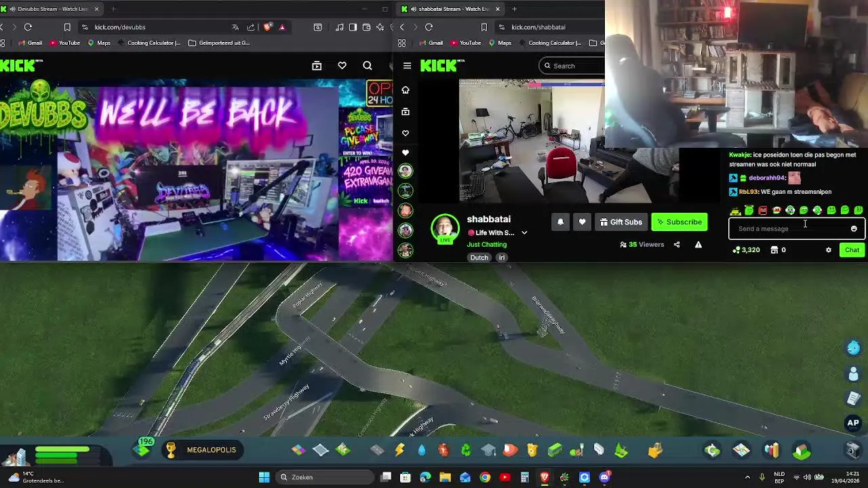The height and width of the screenshot is (488, 868).
Task: Open the Just Chatting category link
Action: [x=486, y=245]
